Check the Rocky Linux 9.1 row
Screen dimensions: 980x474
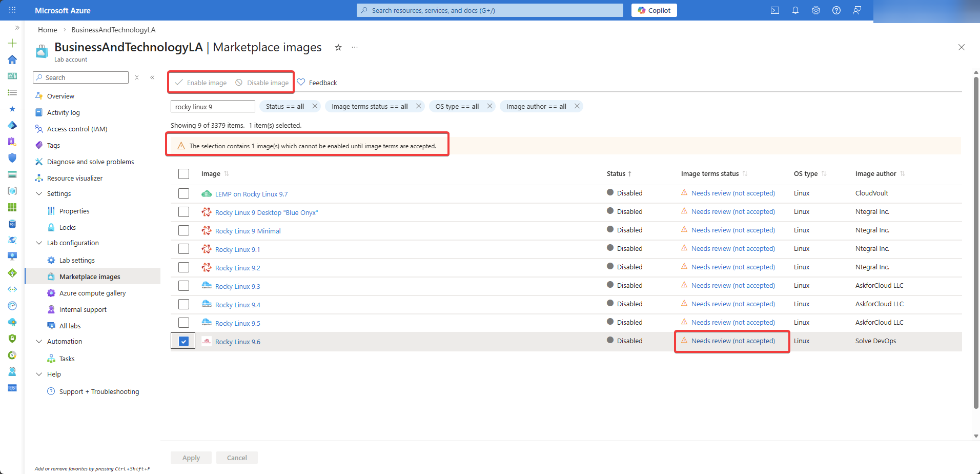pyautogui.click(x=183, y=249)
